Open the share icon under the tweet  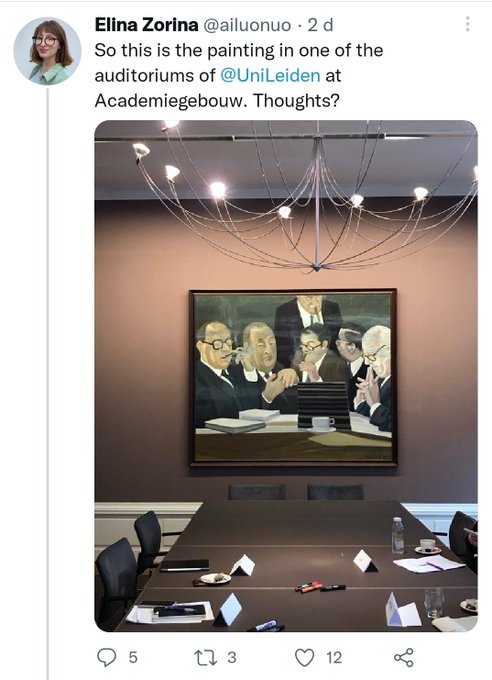[x=403, y=657]
